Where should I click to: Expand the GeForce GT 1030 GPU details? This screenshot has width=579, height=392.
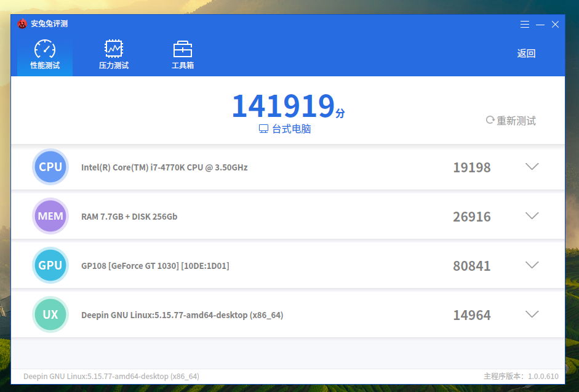[532, 265]
